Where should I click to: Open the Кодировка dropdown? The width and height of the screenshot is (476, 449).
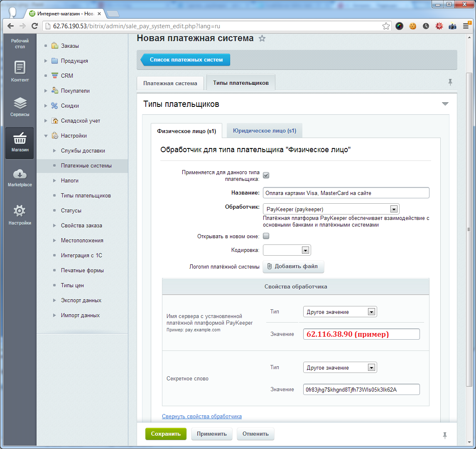[287, 250]
